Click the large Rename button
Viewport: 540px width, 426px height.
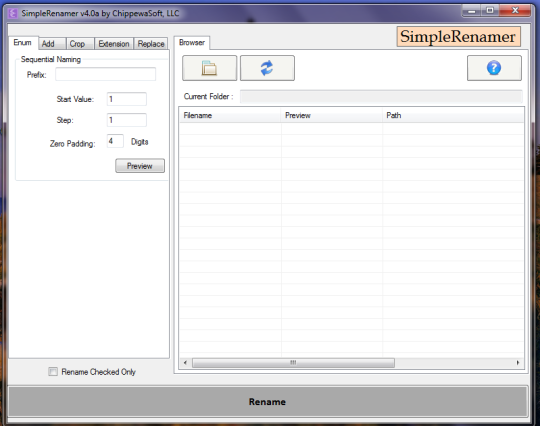point(268,402)
